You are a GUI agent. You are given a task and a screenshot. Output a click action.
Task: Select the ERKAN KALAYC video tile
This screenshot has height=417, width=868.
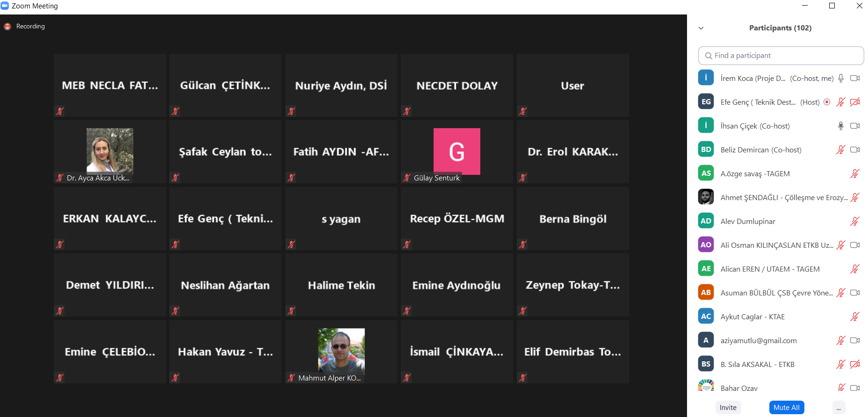[x=110, y=218]
